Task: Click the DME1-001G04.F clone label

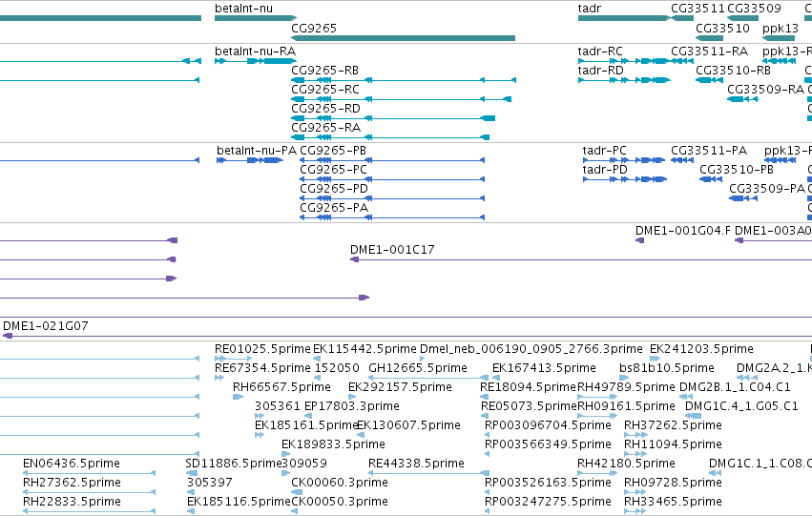Action: coord(683,231)
